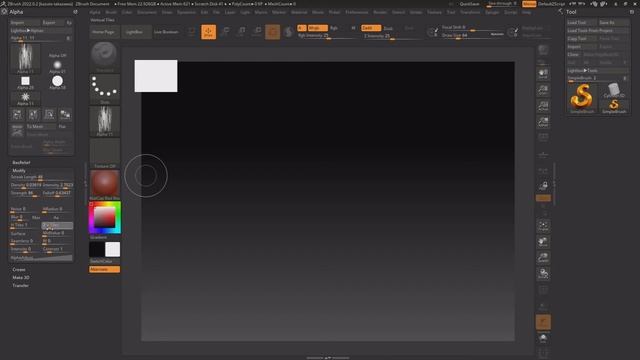Viewport: 640px width, 360px height.
Task: Click the third alpha transform icon
Action: point(49,115)
